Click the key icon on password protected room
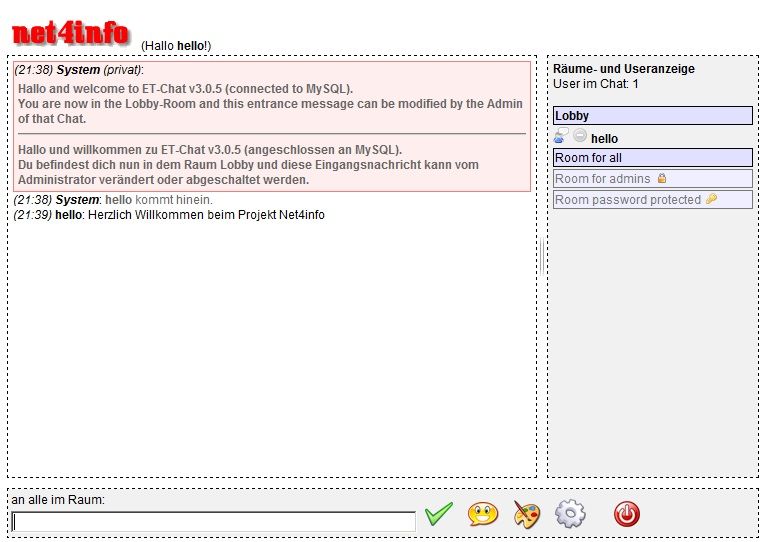The height and width of the screenshot is (542, 766). [x=711, y=200]
